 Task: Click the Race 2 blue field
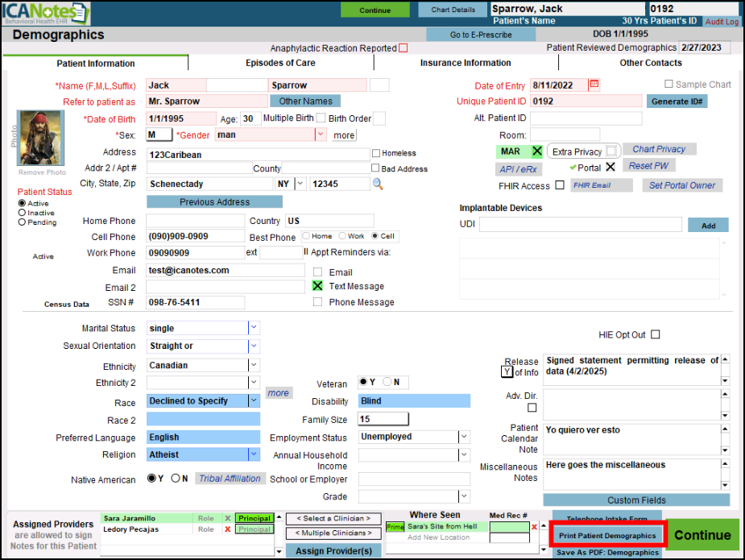(x=204, y=419)
